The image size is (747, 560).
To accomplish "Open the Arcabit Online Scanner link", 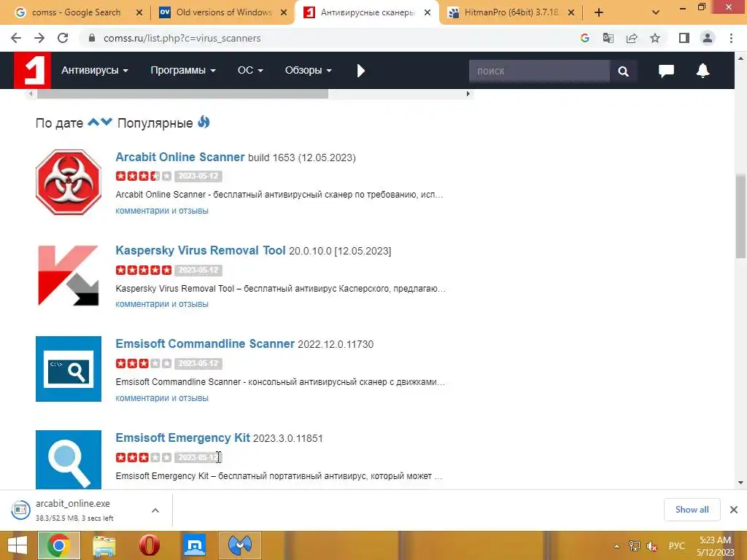I will [180, 157].
